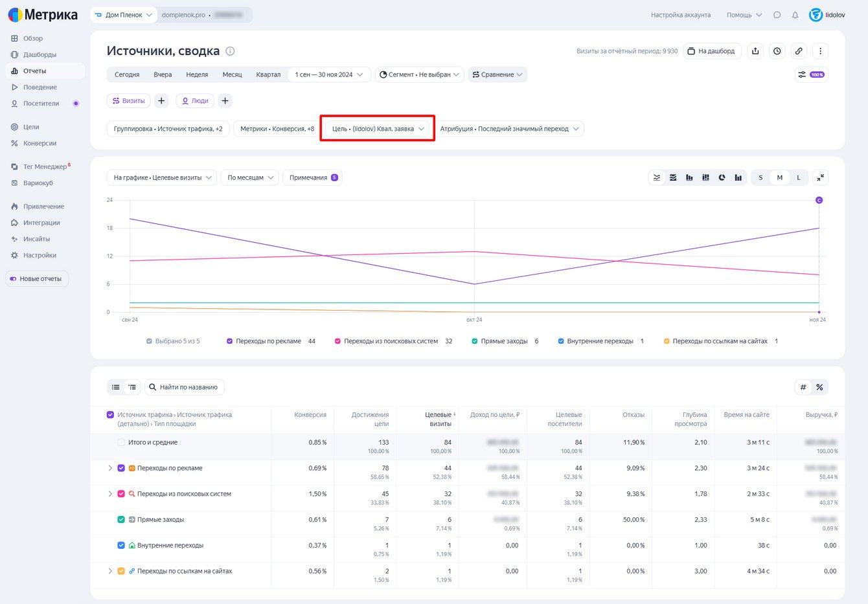The image size is (868, 604).
Task: Expand the Переходы из поисковых систем row
Action: (x=110, y=494)
